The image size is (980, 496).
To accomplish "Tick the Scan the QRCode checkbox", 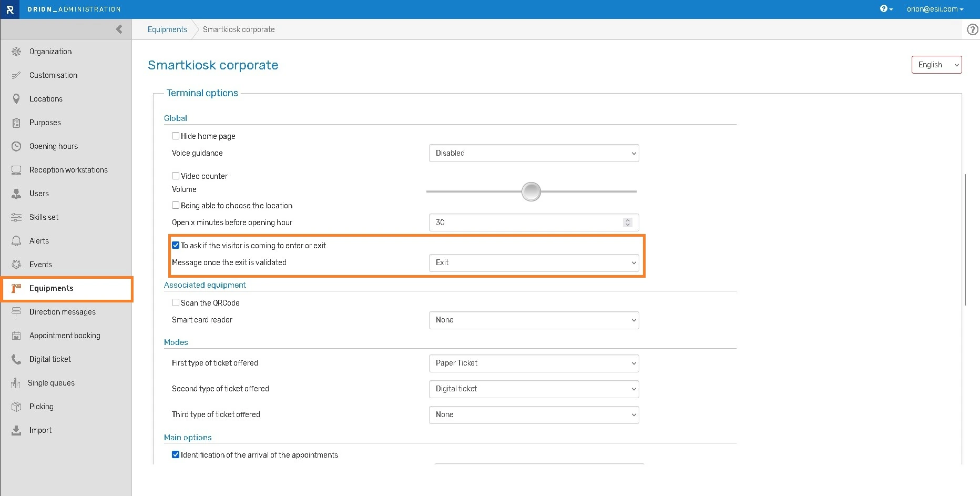I will point(176,302).
